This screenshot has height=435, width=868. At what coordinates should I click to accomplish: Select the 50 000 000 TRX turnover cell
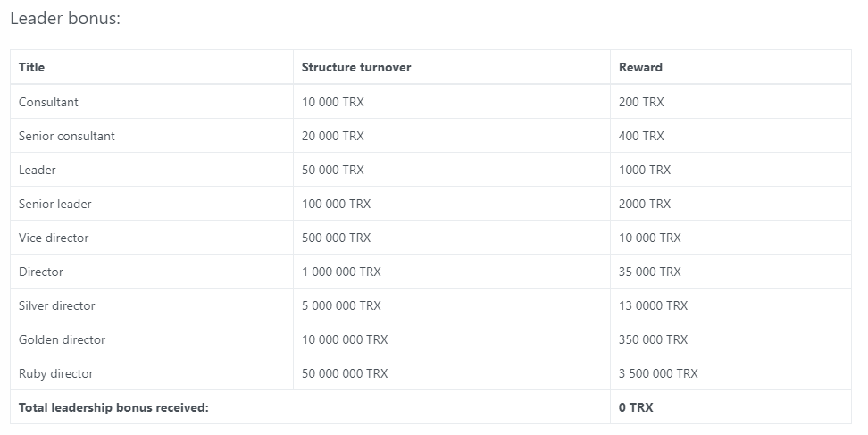pyautogui.click(x=345, y=373)
